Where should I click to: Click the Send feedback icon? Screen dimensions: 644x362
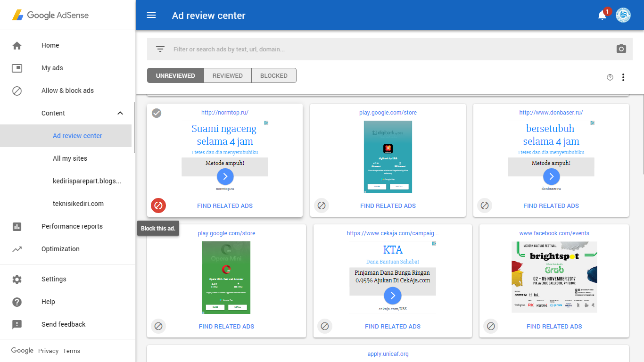[17, 324]
